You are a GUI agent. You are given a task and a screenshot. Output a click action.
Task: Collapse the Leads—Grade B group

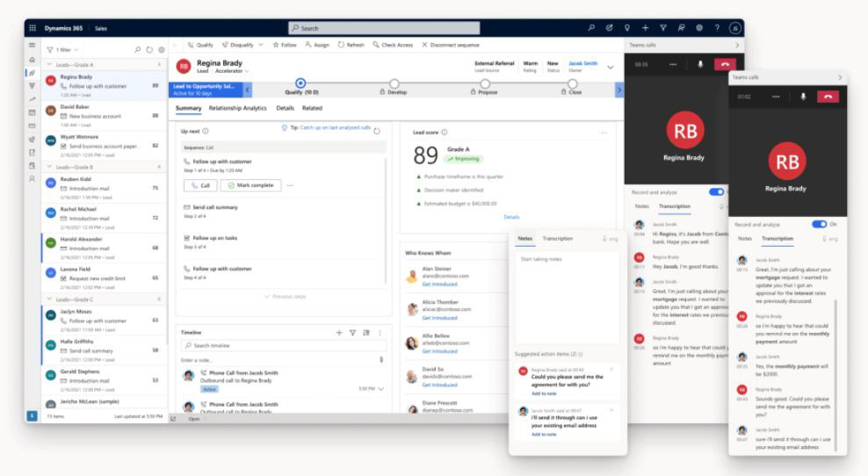tap(49, 167)
